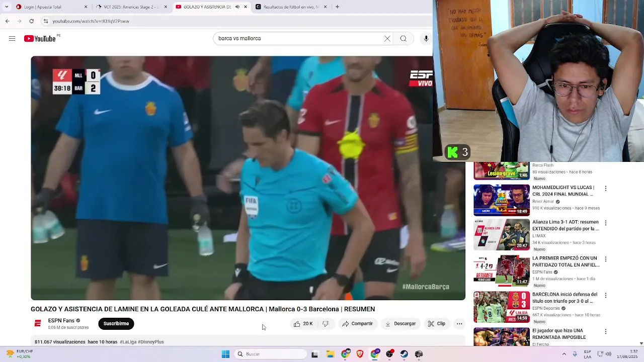Click the ESP LAA language indicator

point(588,354)
